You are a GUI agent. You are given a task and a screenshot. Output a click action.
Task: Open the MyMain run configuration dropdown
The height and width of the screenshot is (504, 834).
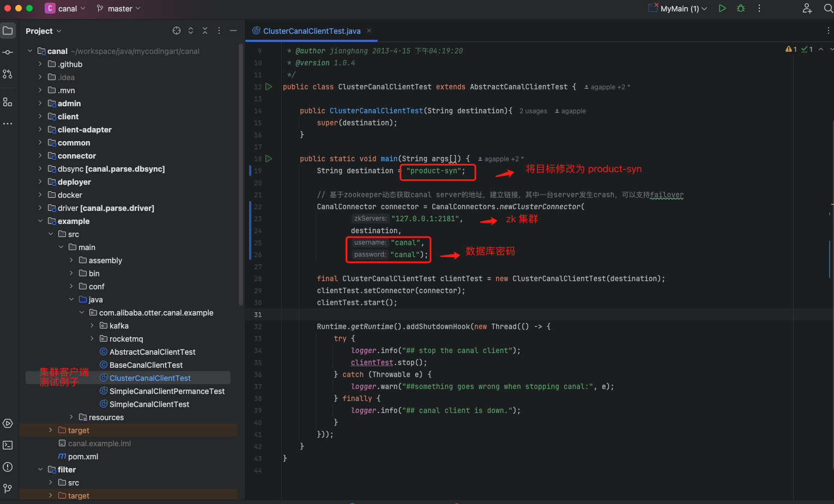679,8
